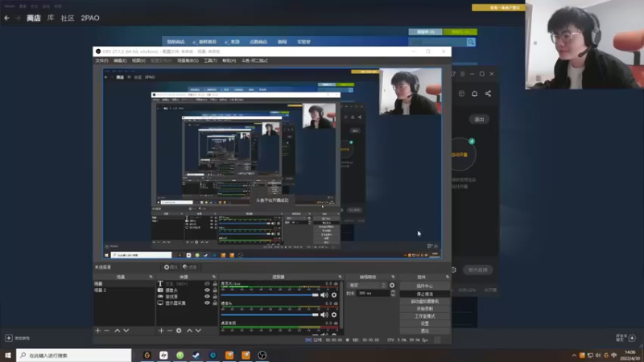Image resolution: width=644 pixels, height=362 pixels.
Task: Click Steam's back navigation arrow
Action: coord(6,18)
